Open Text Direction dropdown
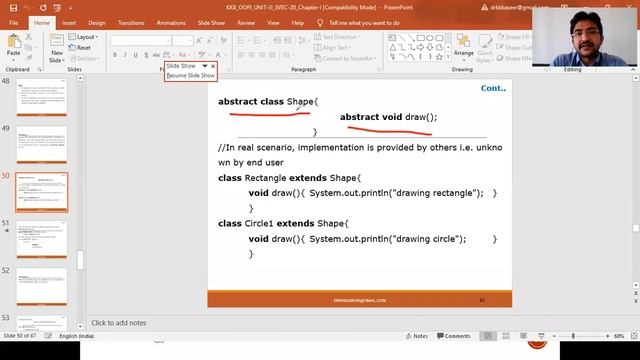 [337, 37]
